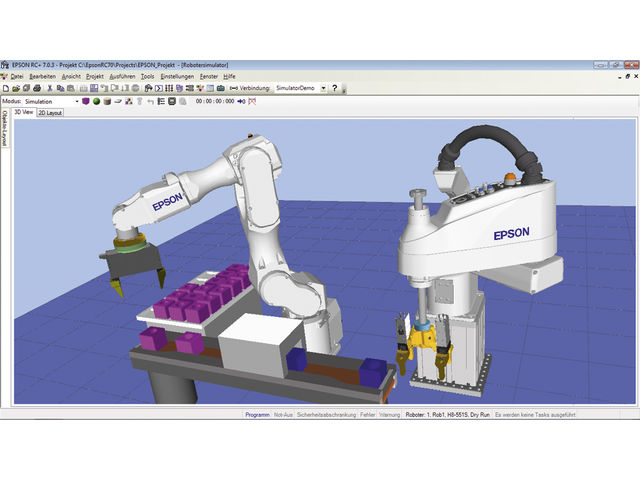640x480 pixels.
Task: Open the Ausführen menu
Action: tap(122, 76)
